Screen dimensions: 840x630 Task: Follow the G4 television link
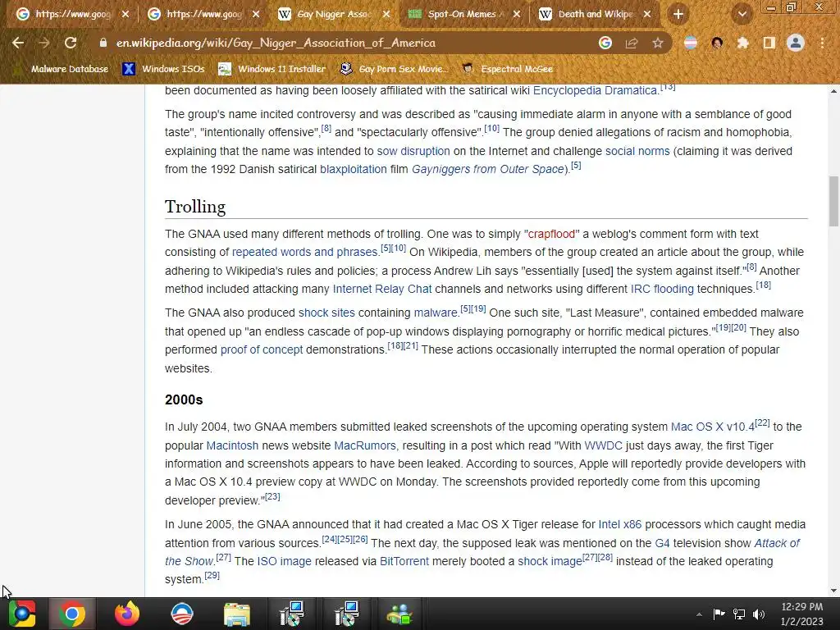662,543
